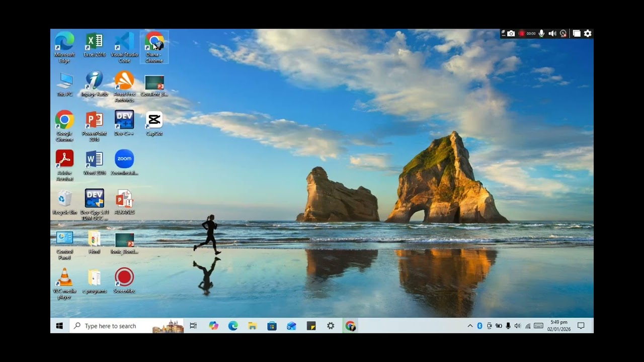The width and height of the screenshot is (644, 362).
Task: Start recording with the red record button
Action: 522,34
